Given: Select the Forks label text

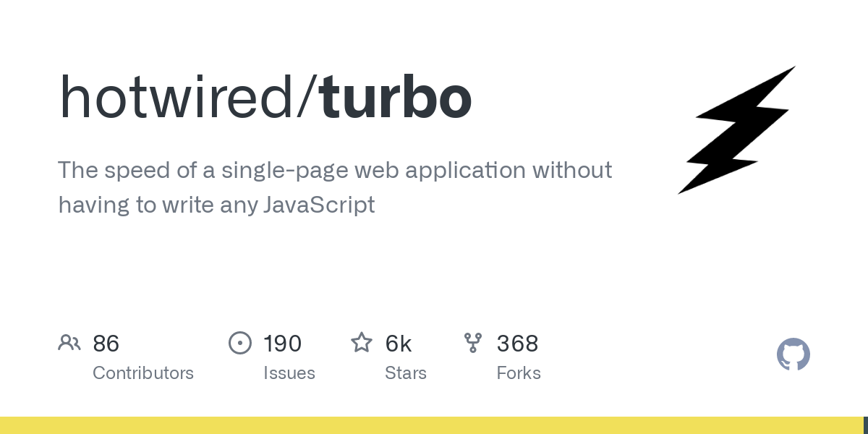Looking at the screenshot, I should pos(519,373).
